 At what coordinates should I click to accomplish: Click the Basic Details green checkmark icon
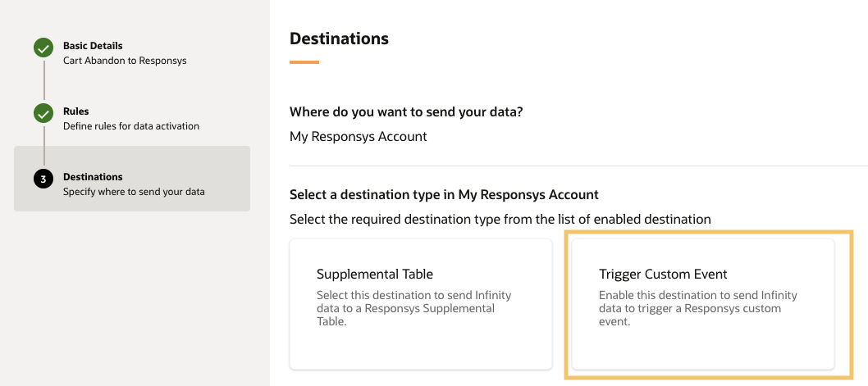pos(43,48)
